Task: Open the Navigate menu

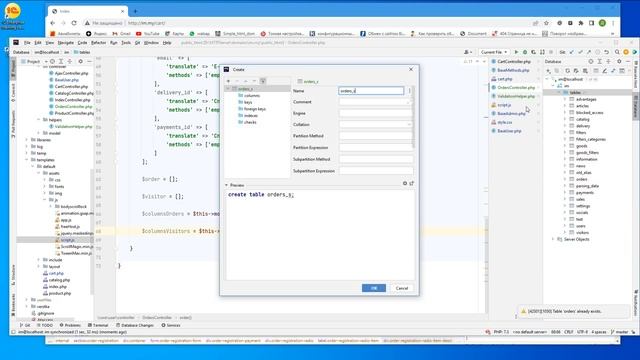Action: click(x=65, y=42)
